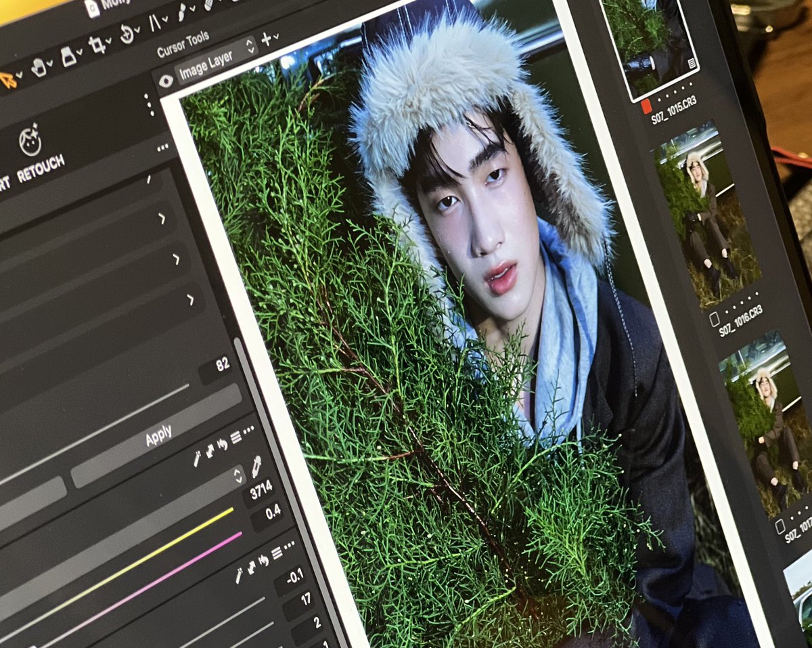Click red color tag of S07_1015.CR3
Screen dimensions: 812x648
click(x=646, y=106)
